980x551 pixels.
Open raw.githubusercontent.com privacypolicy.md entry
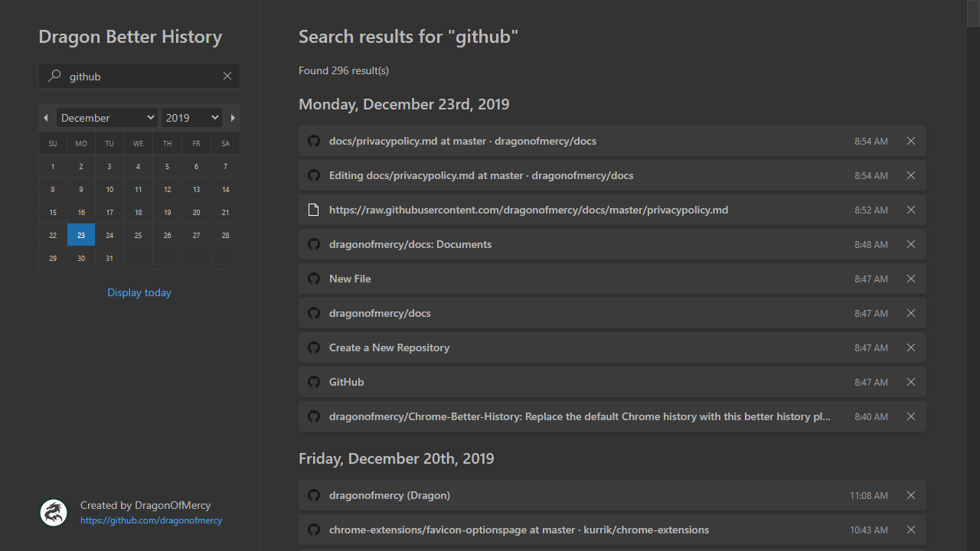pyautogui.click(x=528, y=210)
